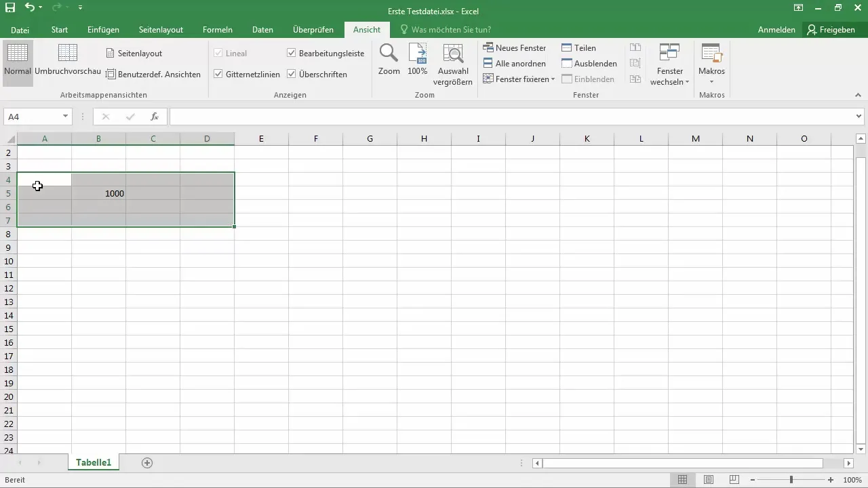Click the enter checkmark in formula bar
The height and width of the screenshot is (488, 868).
coord(130,117)
